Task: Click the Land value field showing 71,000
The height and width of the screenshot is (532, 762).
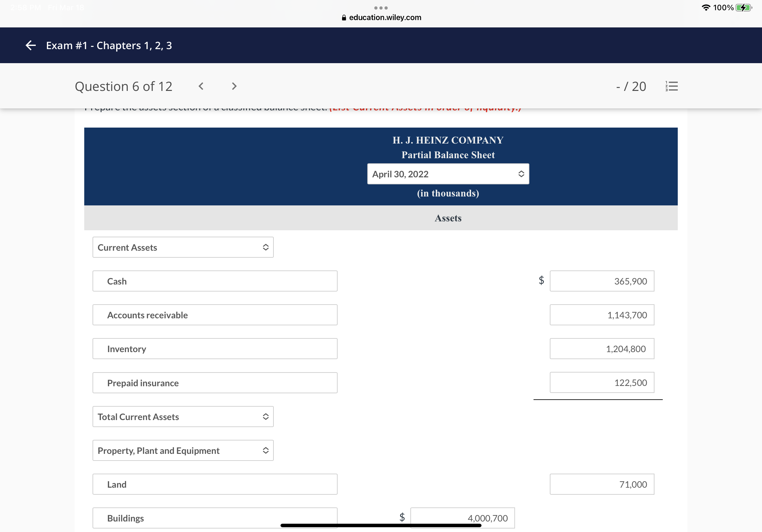Action: [x=602, y=484]
